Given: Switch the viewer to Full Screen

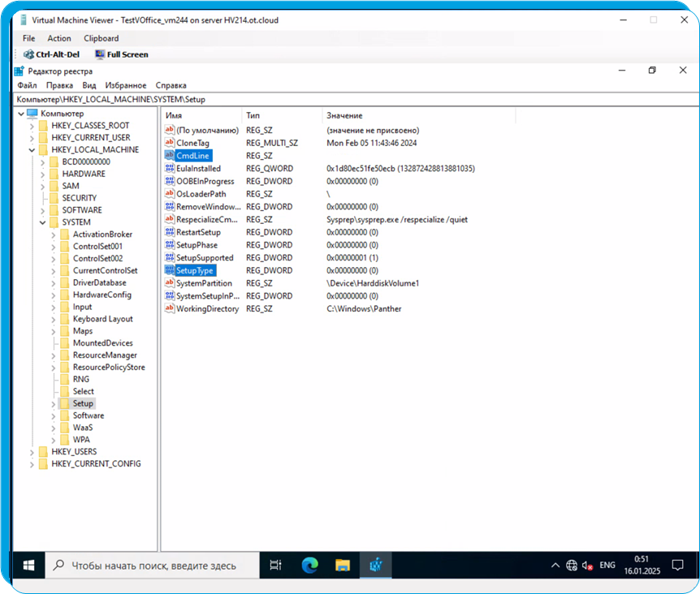Looking at the screenshot, I should click(122, 54).
